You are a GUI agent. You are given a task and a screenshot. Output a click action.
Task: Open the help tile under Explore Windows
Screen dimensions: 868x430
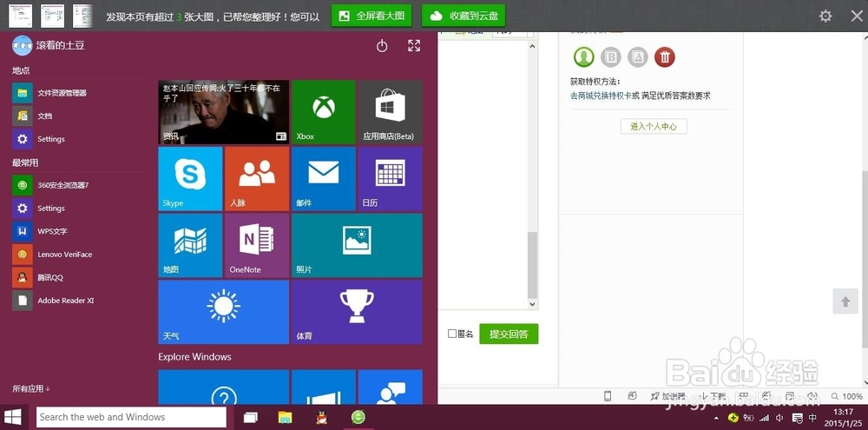point(224,387)
